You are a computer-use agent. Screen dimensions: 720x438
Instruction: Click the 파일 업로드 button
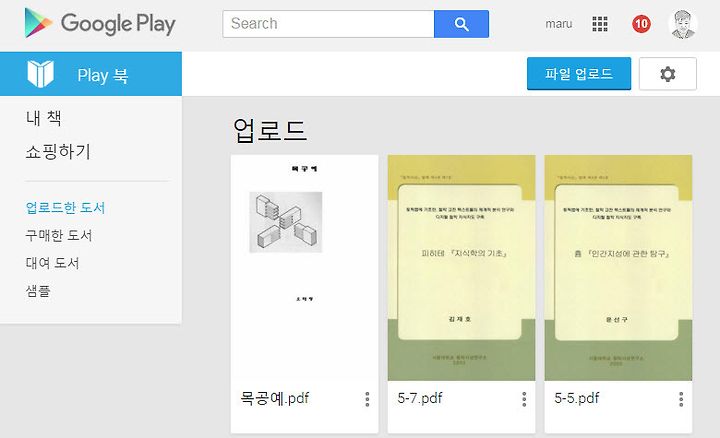click(x=579, y=73)
